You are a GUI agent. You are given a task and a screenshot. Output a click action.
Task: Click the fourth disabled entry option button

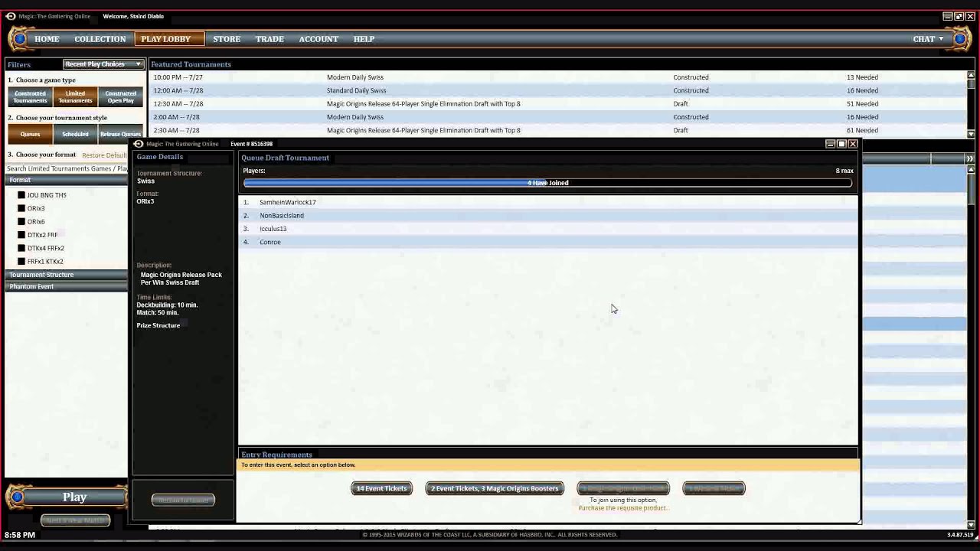point(714,488)
